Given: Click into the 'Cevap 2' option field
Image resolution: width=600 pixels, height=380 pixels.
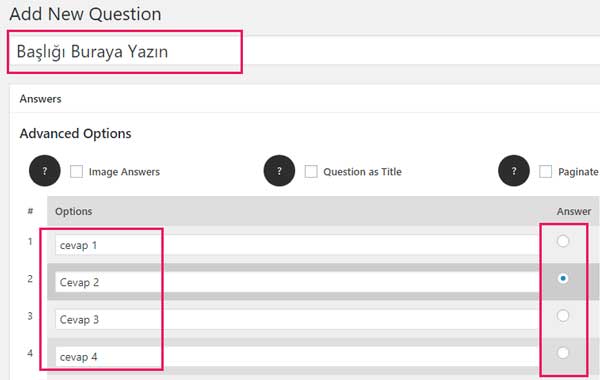Looking at the screenshot, I should (x=297, y=282).
